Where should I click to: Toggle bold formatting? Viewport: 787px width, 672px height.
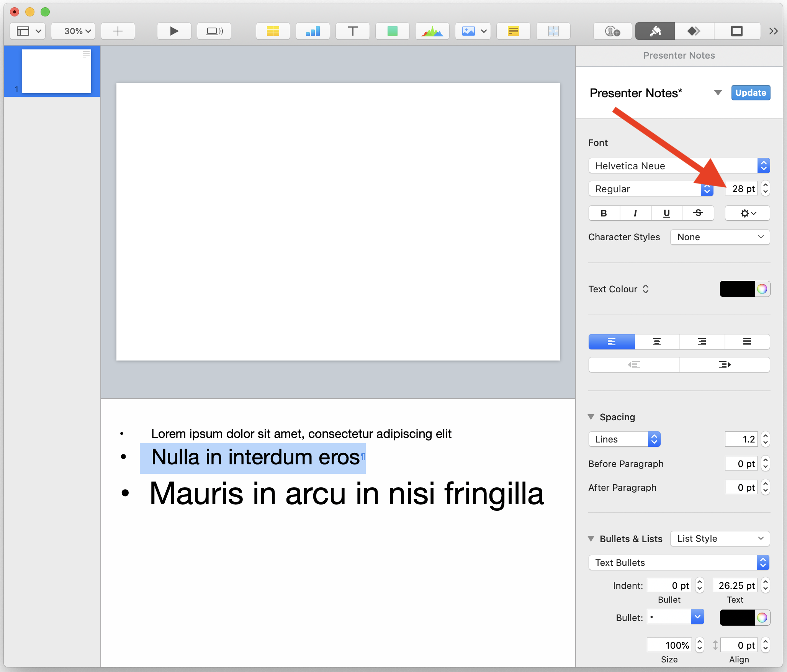[x=604, y=213]
